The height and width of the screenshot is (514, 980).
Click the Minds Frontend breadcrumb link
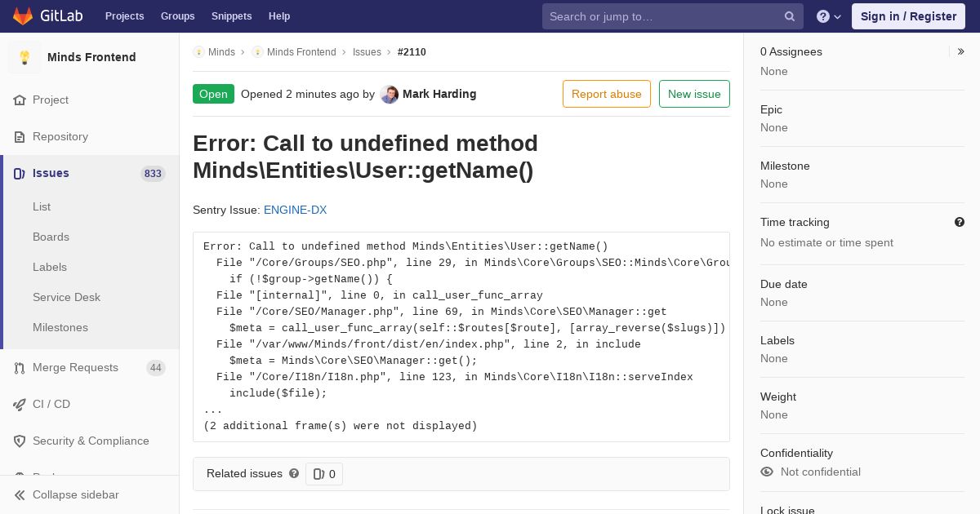click(x=301, y=52)
